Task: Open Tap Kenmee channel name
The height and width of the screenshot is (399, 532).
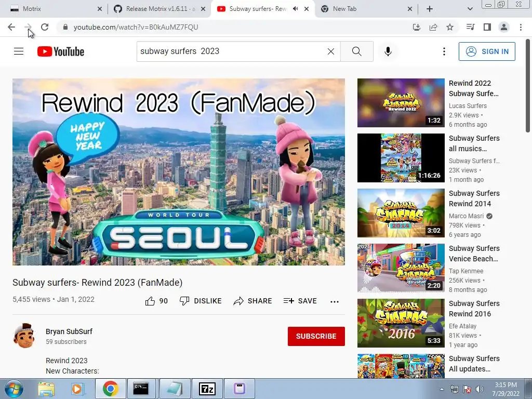Action: [x=466, y=271]
